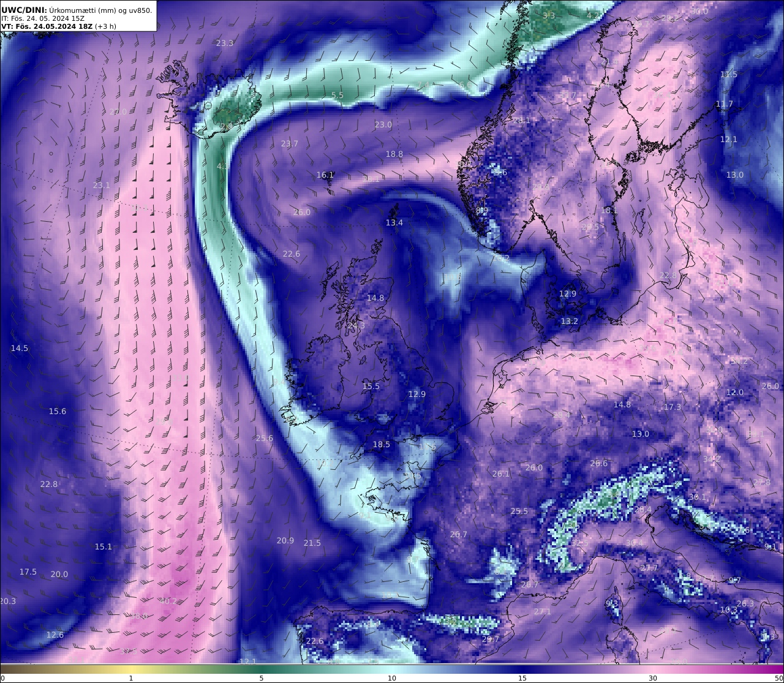Click the 18.5 value over southern England
The image size is (784, 683).
coord(381,444)
